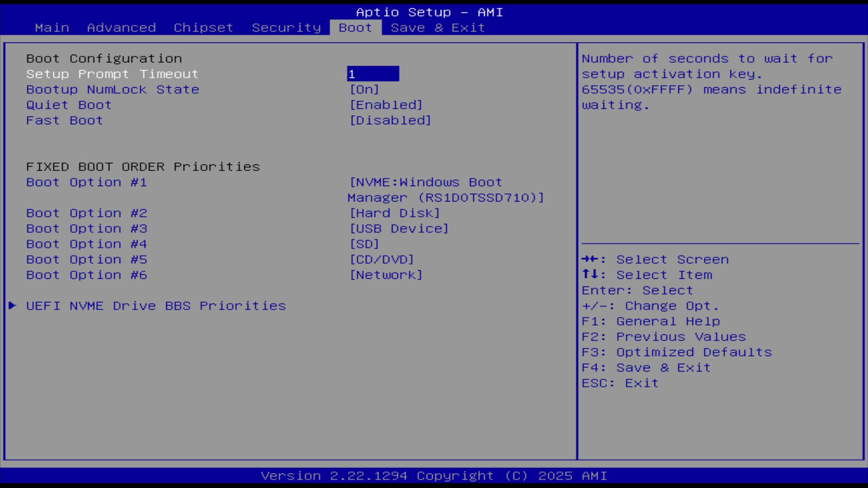Image resolution: width=868 pixels, height=488 pixels.
Task: Click the Setup Prompt Timeout value field
Action: [x=373, y=74]
